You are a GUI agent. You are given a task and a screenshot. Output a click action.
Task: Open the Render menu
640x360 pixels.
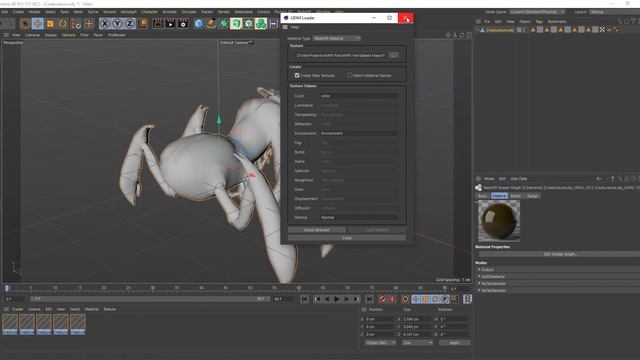click(224, 12)
